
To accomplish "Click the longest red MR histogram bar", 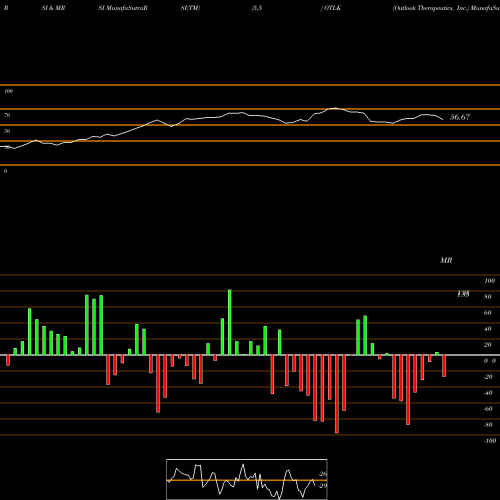I will coord(337,394).
